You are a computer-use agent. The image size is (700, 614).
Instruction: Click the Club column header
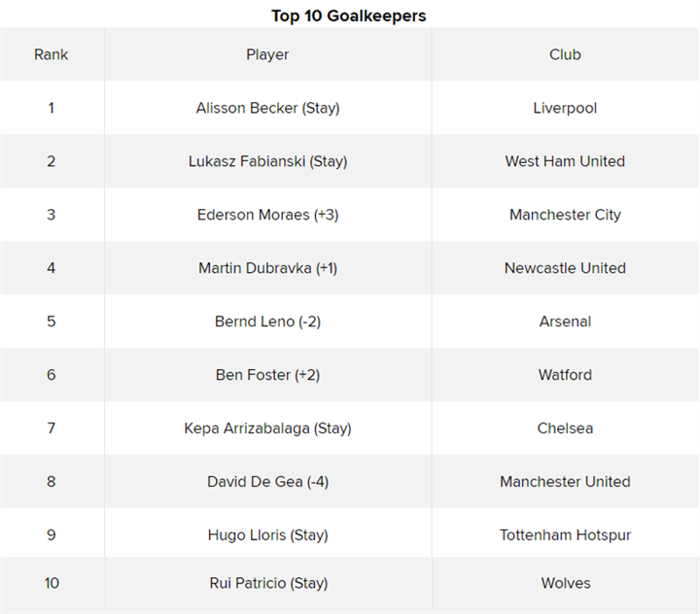[x=565, y=54]
